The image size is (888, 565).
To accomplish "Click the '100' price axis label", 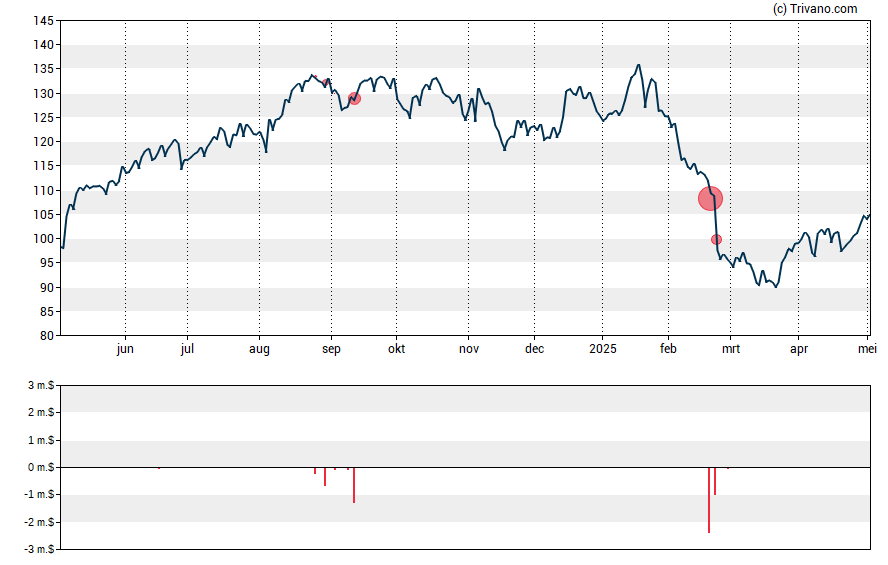I will click(x=44, y=239).
